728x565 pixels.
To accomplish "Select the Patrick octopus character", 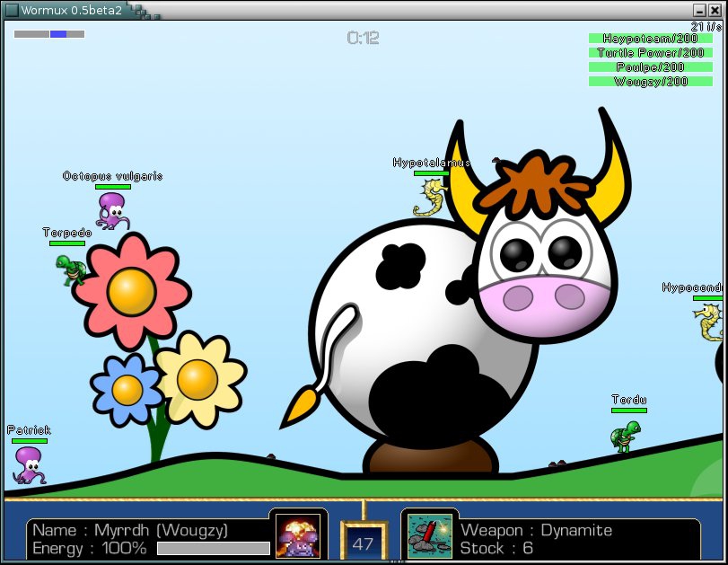I will (x=28, y=465).
